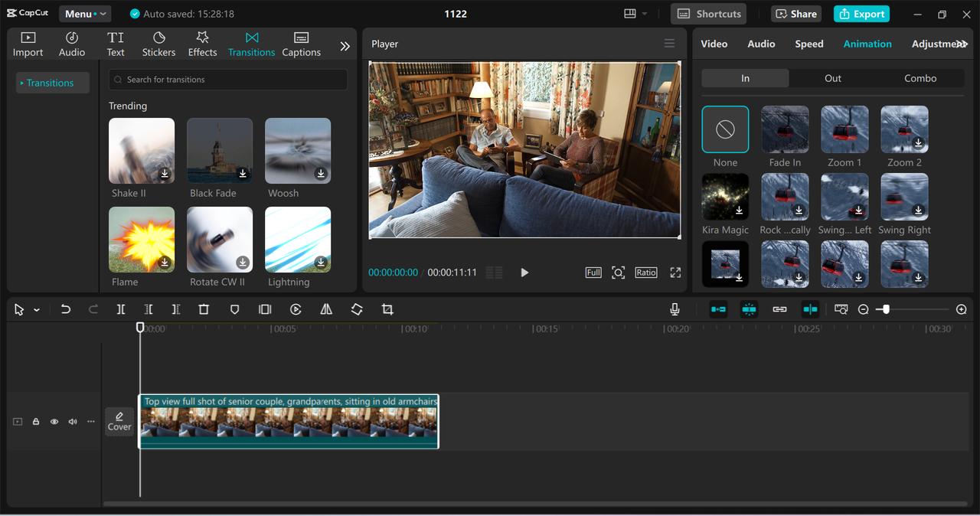Zoom in the timeline

[962, 309]
